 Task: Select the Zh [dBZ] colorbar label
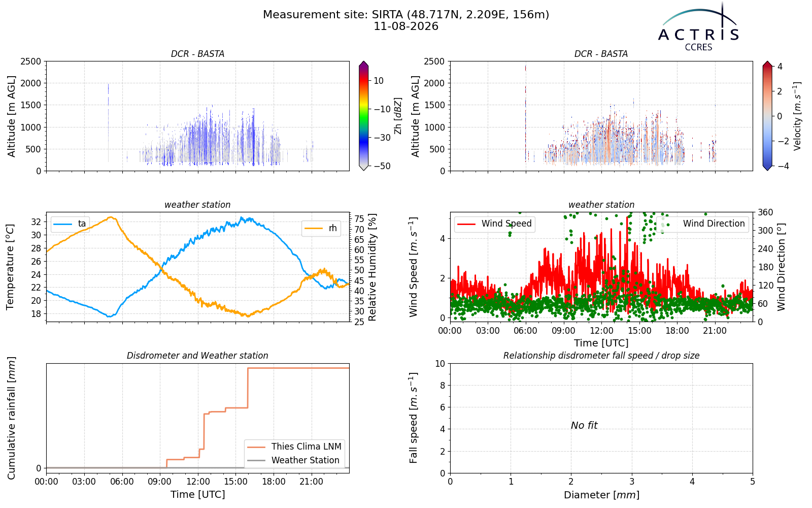pyautogui.click(x=398, y=116)
